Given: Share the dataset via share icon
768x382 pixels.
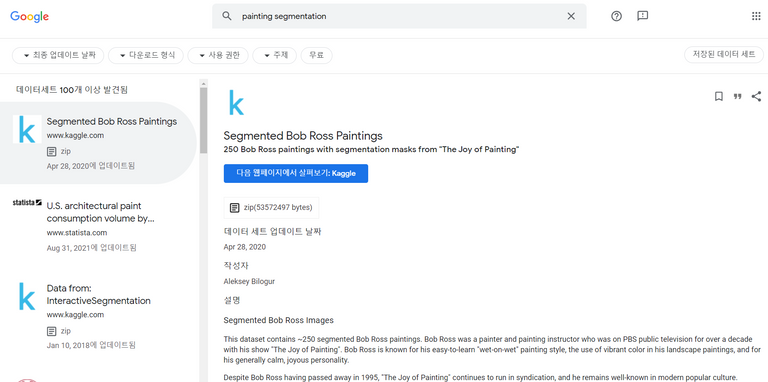Looking at the screenshot, I should [x=756, y=96].
